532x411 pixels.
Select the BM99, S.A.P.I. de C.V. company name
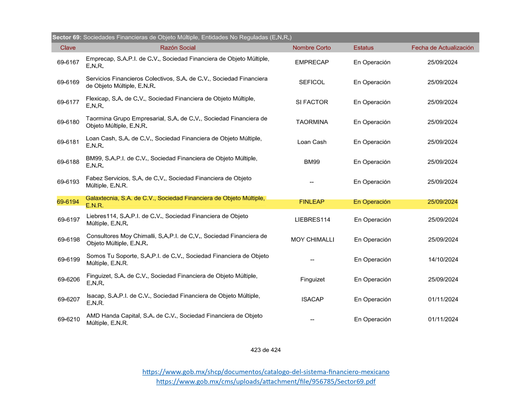click(x=172, y=162)
